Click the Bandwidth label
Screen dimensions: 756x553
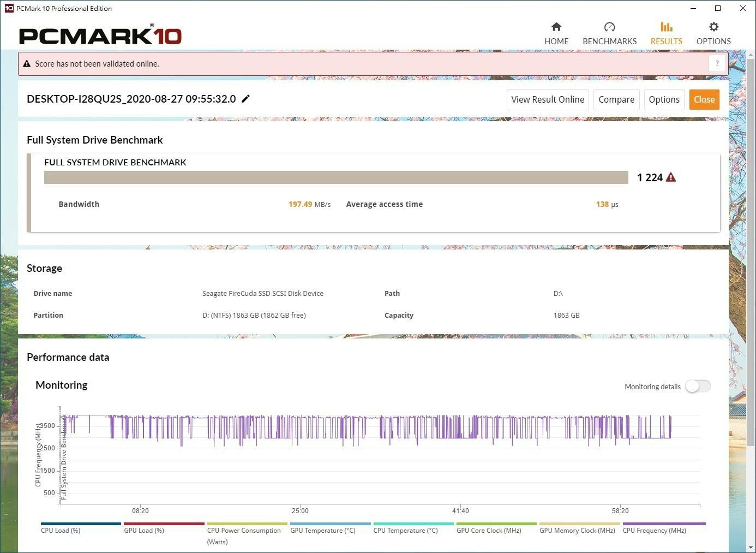79,204
